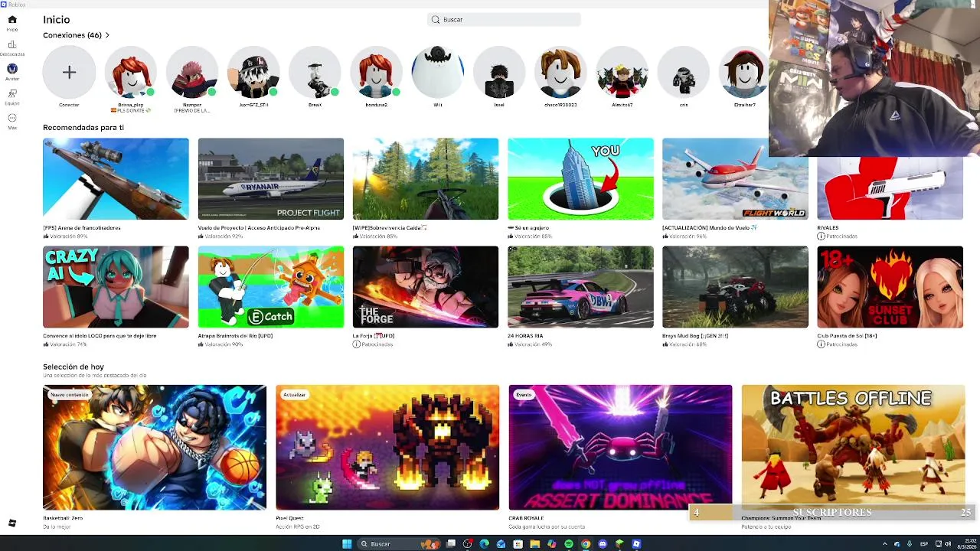Click the Roblox logo icon at bottom-left

click(12, 523)
